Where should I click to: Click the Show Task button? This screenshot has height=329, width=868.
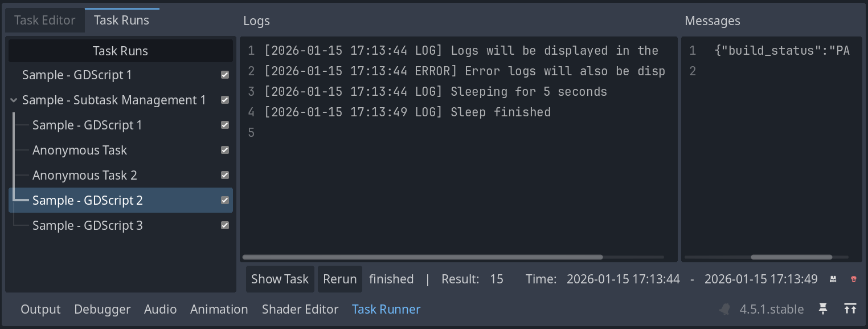pos(280,279)
